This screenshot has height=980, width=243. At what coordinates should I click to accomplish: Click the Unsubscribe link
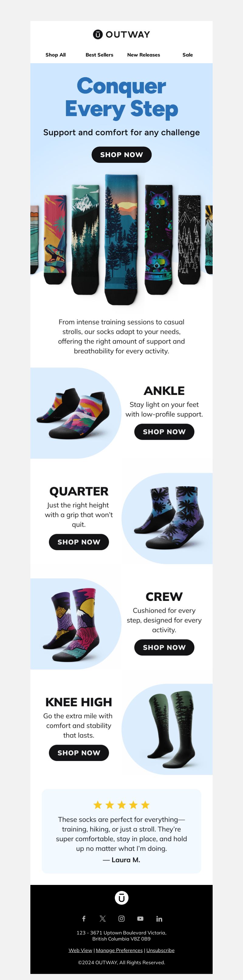click(160, 950)
